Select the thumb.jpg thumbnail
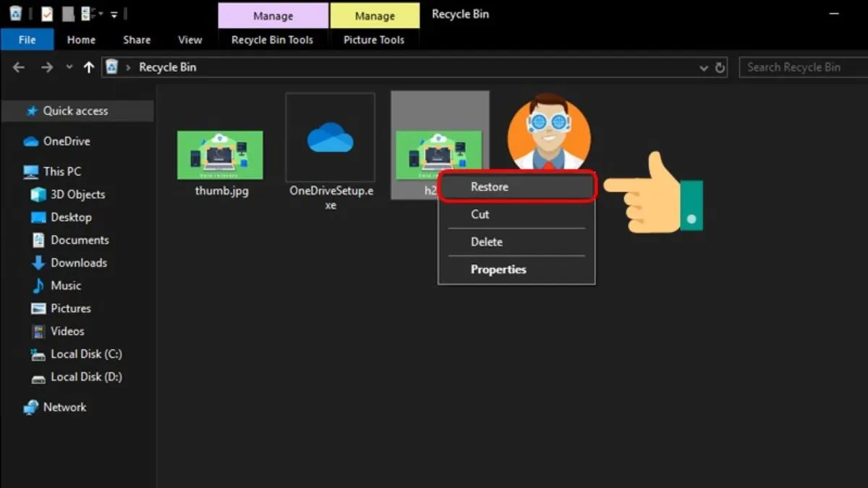Viewport: 868px width, 488px height. 220,154
